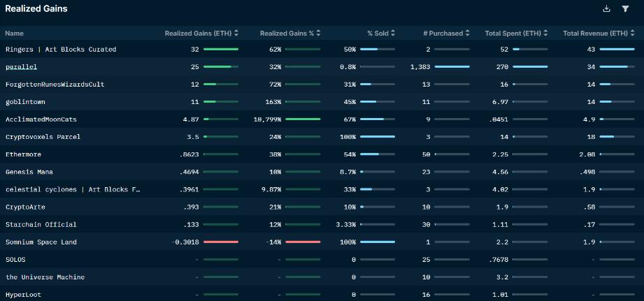Select Ringers | Art Blocks Curated row
This screenshot has height=301, width=644.
(60, 50)
